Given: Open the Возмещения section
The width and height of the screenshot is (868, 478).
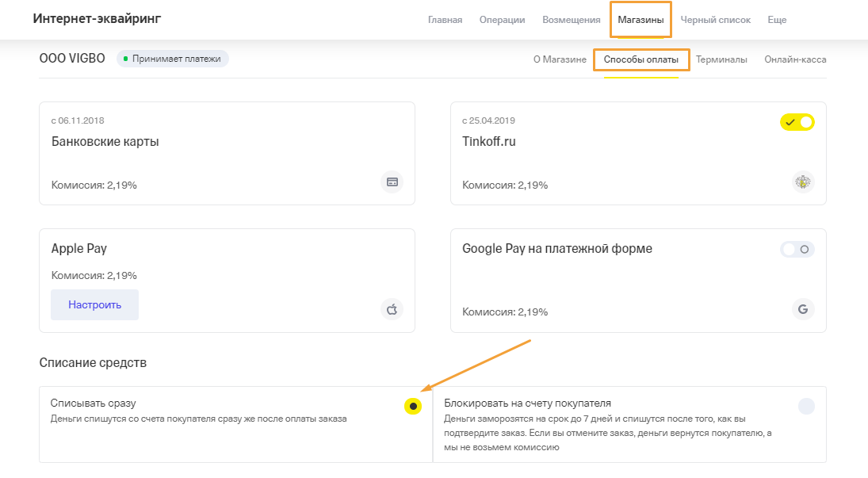Looking at the screenshot, I should pos(572,20).
